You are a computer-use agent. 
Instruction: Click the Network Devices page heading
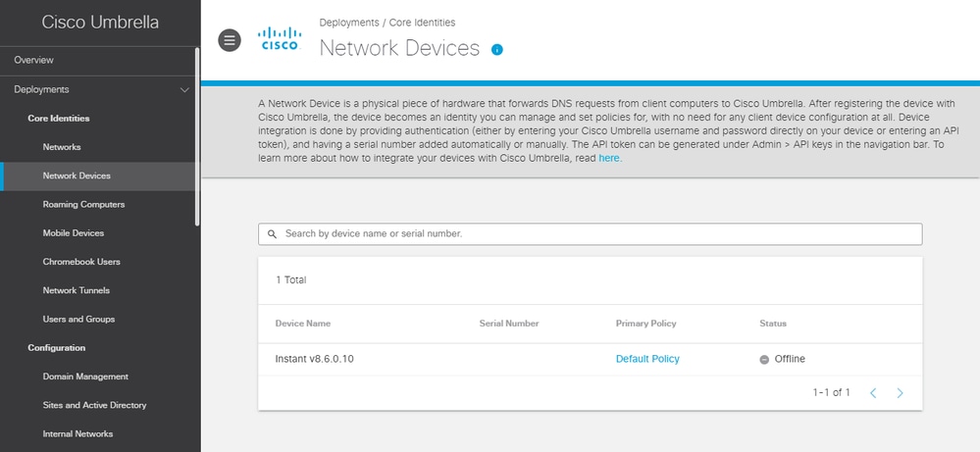coord(399,48)
